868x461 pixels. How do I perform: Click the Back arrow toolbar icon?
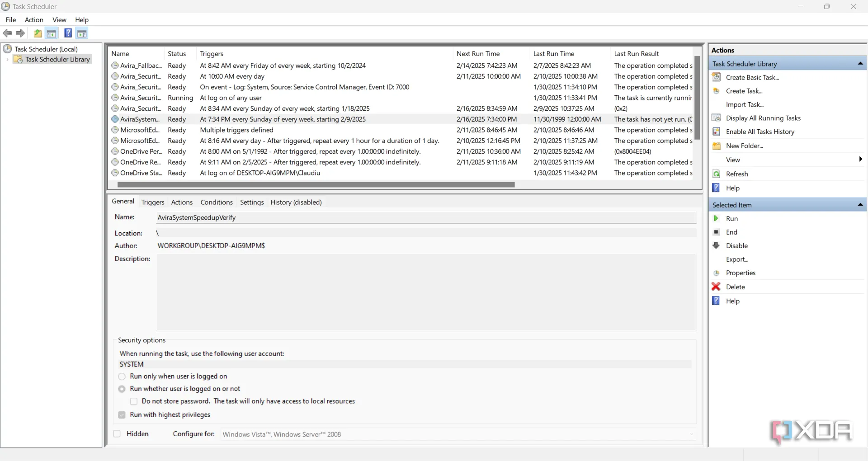click(x=7, y=33)
